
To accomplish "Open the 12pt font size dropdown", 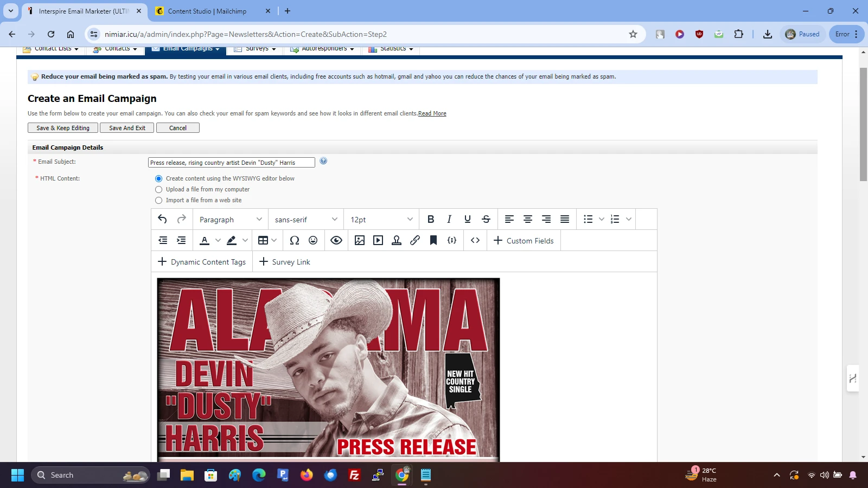I will [381, 220].
